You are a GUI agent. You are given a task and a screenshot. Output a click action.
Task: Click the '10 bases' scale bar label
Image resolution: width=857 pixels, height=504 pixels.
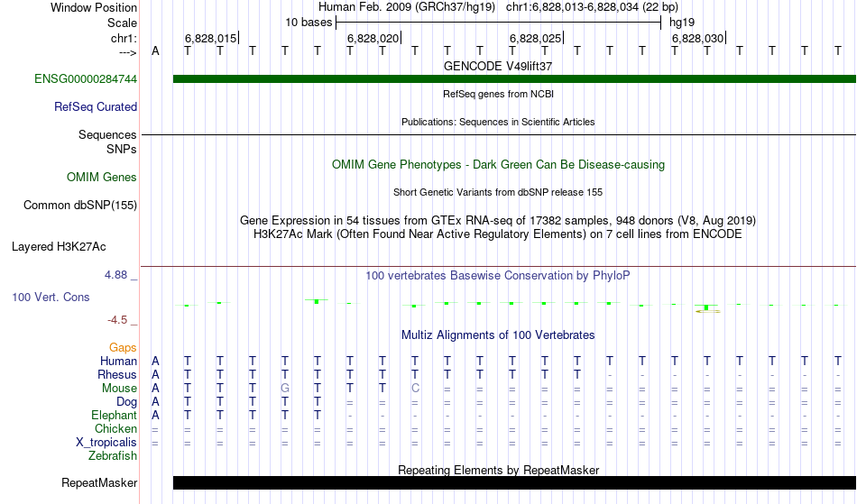309,23
